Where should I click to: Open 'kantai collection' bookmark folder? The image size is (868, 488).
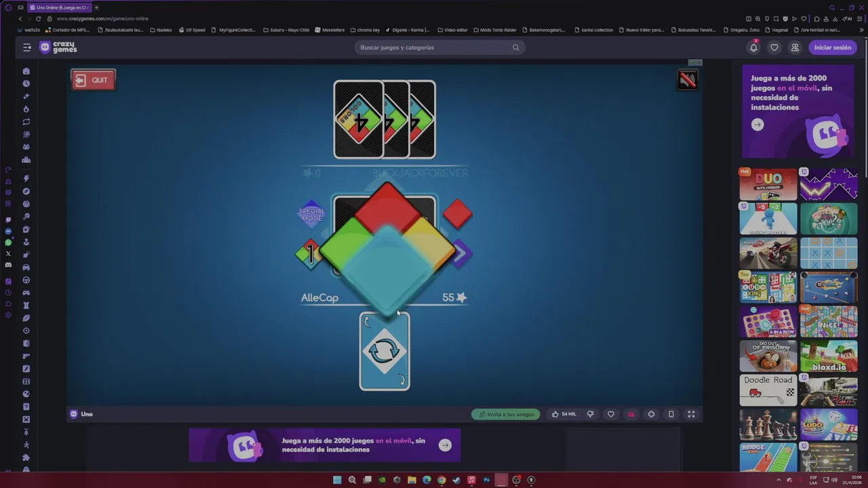593,30
